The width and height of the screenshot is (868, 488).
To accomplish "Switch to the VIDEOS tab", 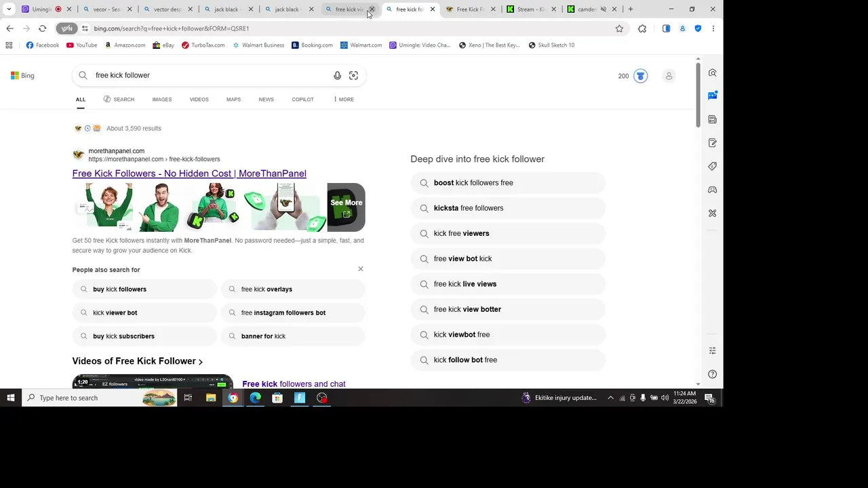I will [x=199, y=100].
